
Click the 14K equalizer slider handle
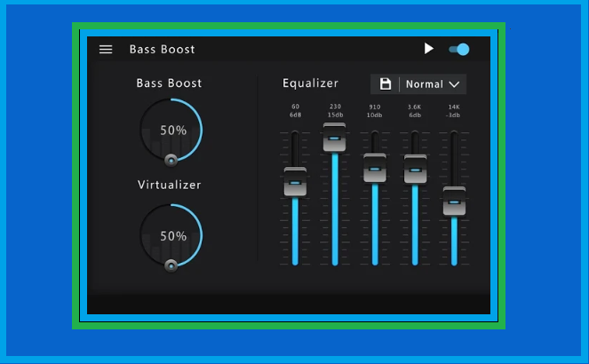(x=454, y=202)
